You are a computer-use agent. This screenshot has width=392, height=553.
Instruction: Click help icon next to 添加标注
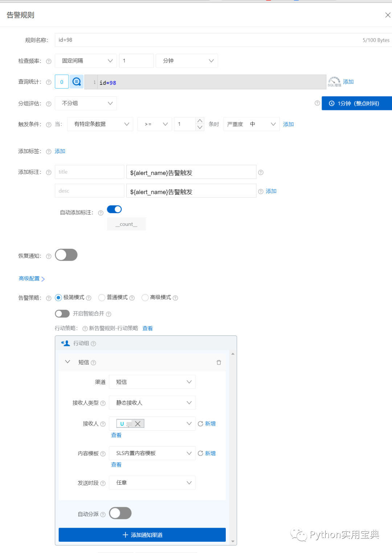[49, 172]
